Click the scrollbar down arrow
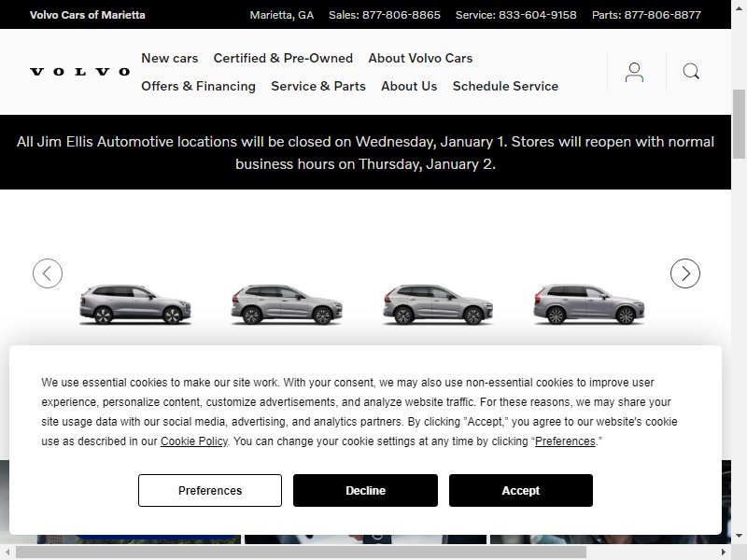 point(739,536)
